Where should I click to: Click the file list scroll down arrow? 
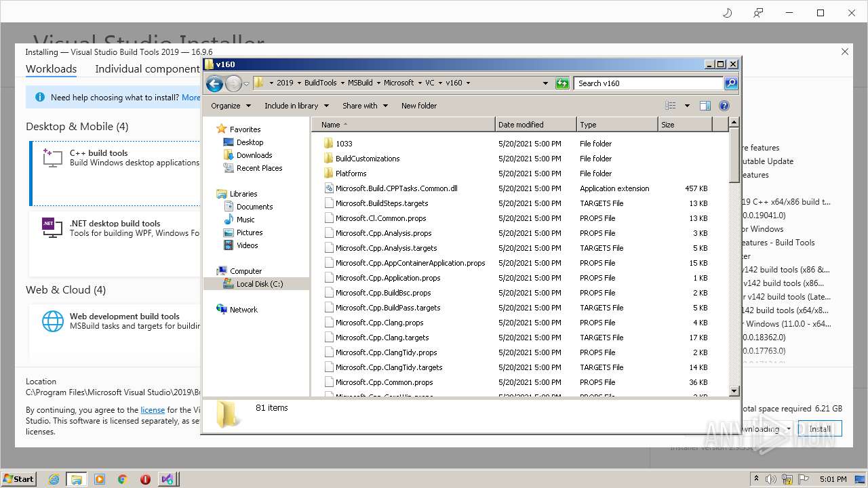point(734,391)
